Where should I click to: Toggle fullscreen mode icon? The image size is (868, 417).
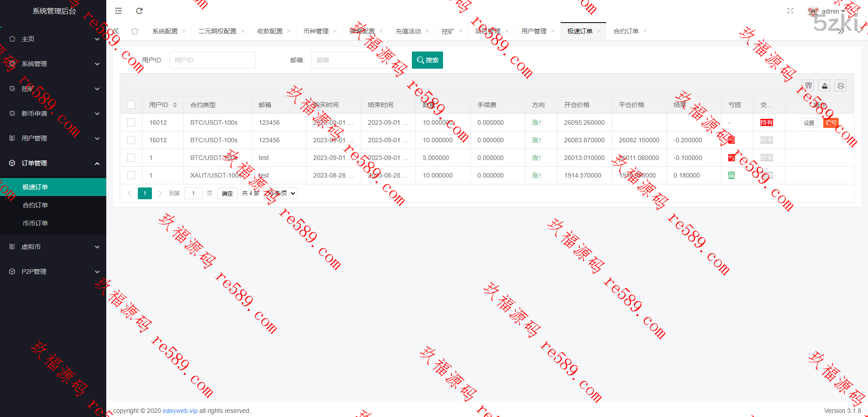pyautogui.click(x=790, y=11)
